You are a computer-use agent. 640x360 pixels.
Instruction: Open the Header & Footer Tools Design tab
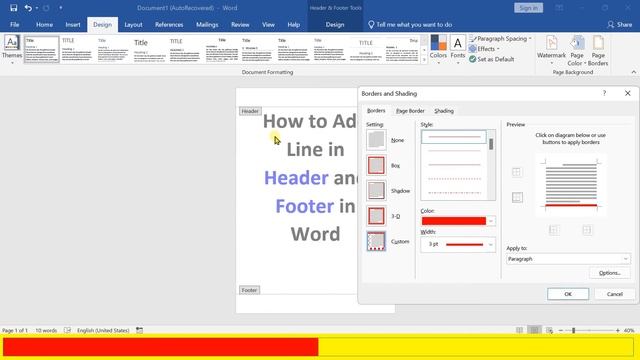[x=335, y=24]
